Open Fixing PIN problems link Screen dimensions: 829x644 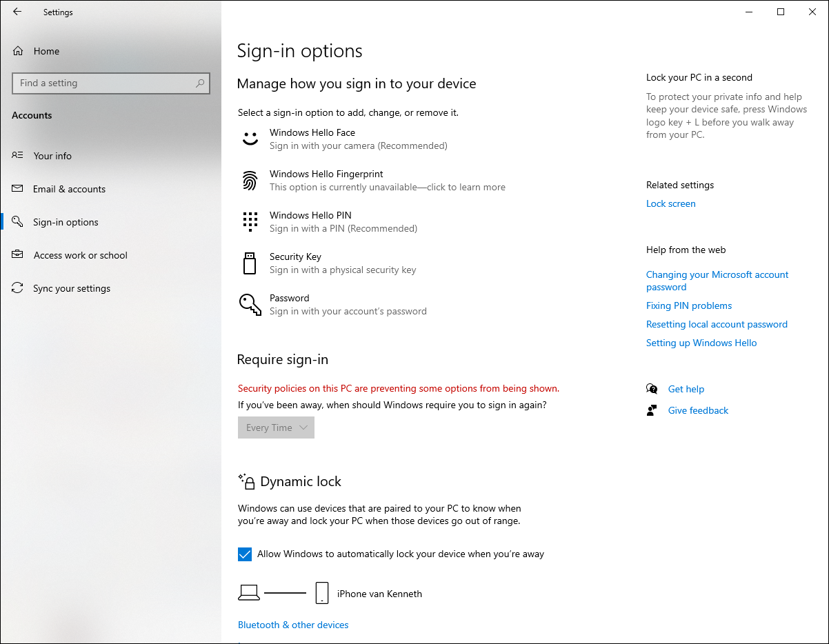coord(689,305)
